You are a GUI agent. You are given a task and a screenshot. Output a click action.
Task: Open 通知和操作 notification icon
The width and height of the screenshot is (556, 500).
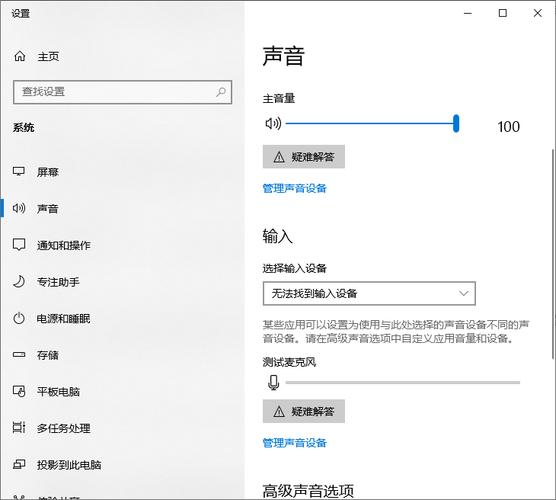point(19,245)
